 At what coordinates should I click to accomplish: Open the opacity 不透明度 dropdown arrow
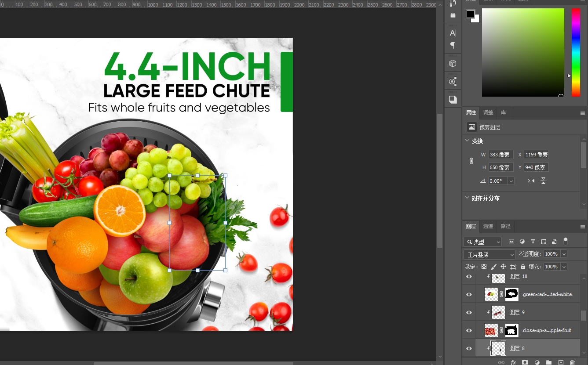(x=564, y=254)
